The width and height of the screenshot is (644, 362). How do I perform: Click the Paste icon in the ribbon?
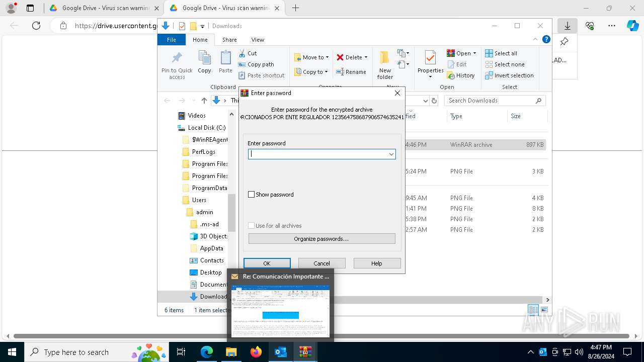pos(225,58)
